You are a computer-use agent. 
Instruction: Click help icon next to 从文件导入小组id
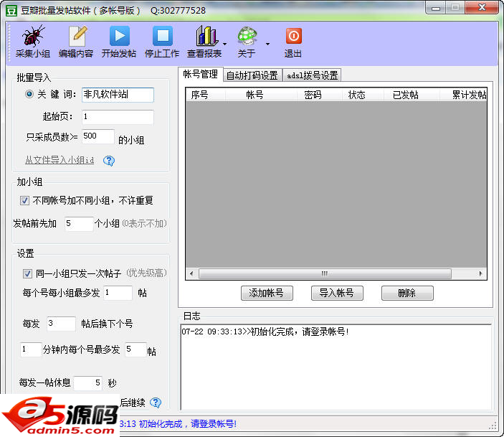point(109,161)
